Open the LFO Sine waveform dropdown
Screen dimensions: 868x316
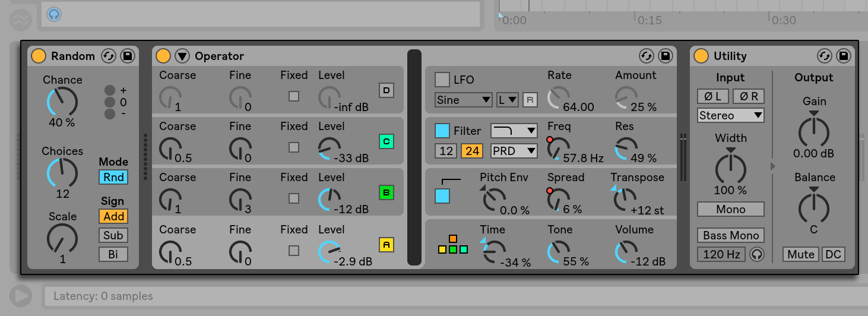coord(464,100)
